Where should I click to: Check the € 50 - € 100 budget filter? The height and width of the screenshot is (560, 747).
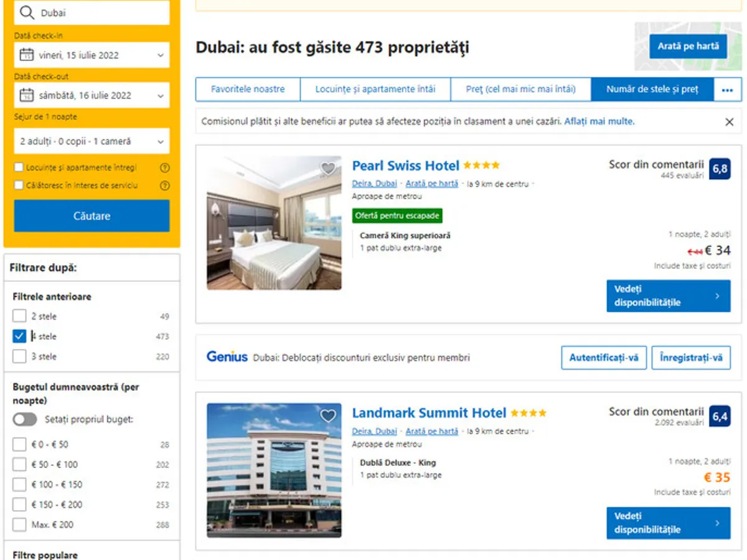19,465
